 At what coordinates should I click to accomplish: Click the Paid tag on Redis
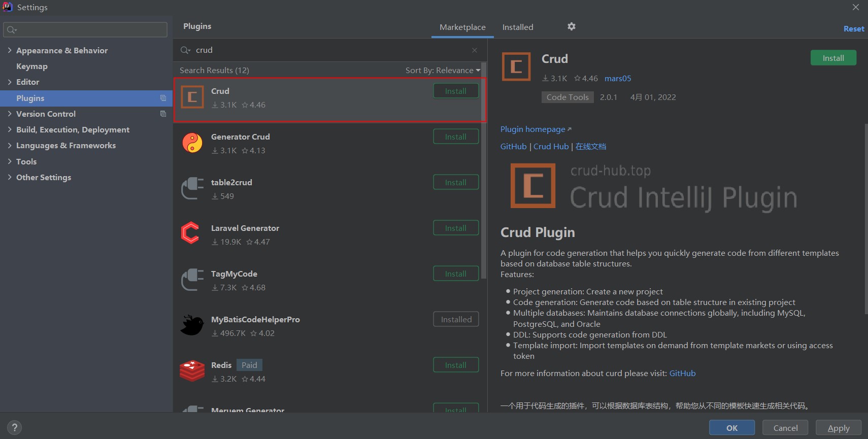[x=249, y=365]
